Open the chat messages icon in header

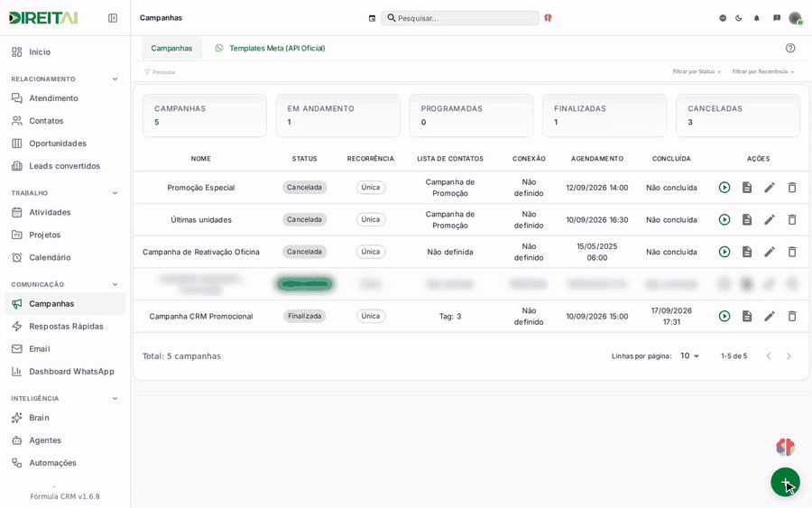[x=777, y=18]
